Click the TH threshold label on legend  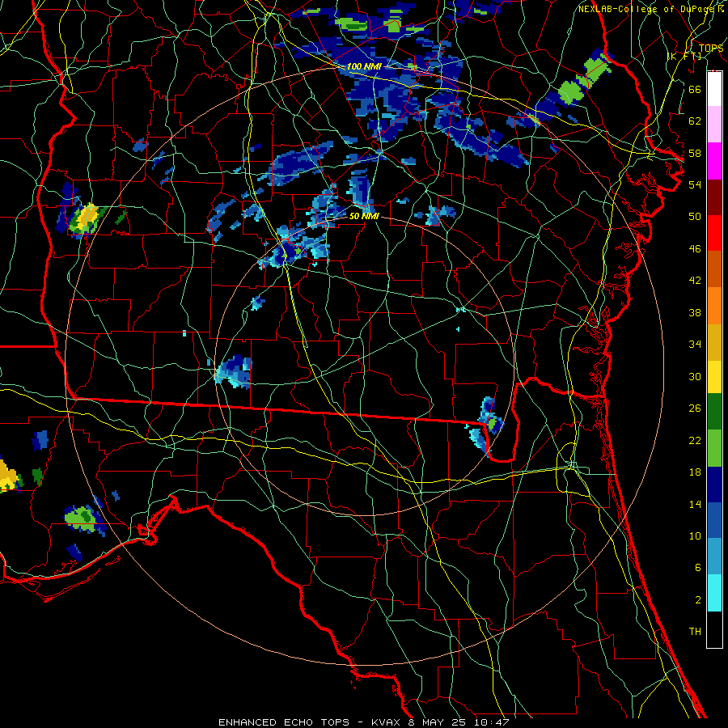click(695, 632)
